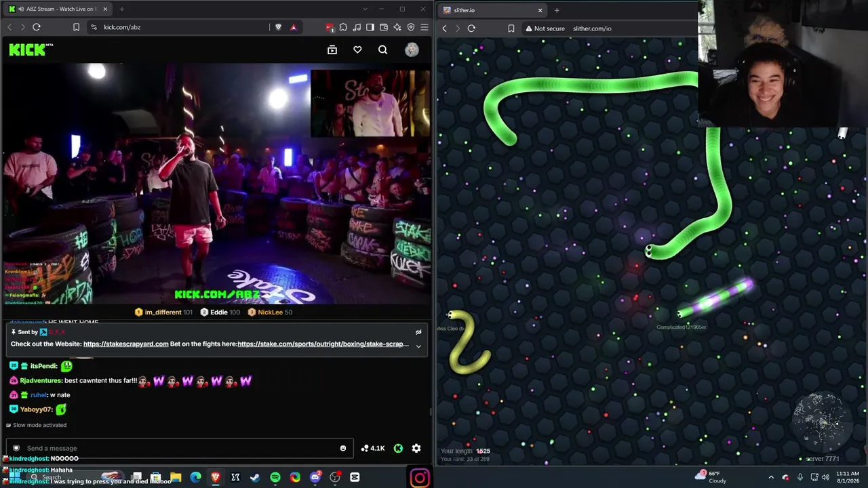This screenshot has width=868, height=488.
Task: Open OBS Studio from taskbar
Action: click(335, 478)
